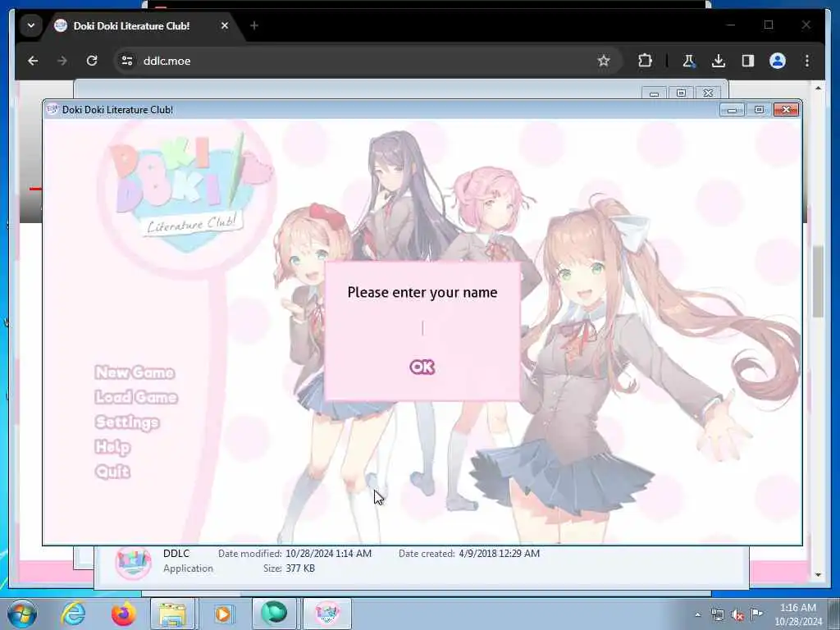Maximize the Chrome browser window

click(769, 25)
